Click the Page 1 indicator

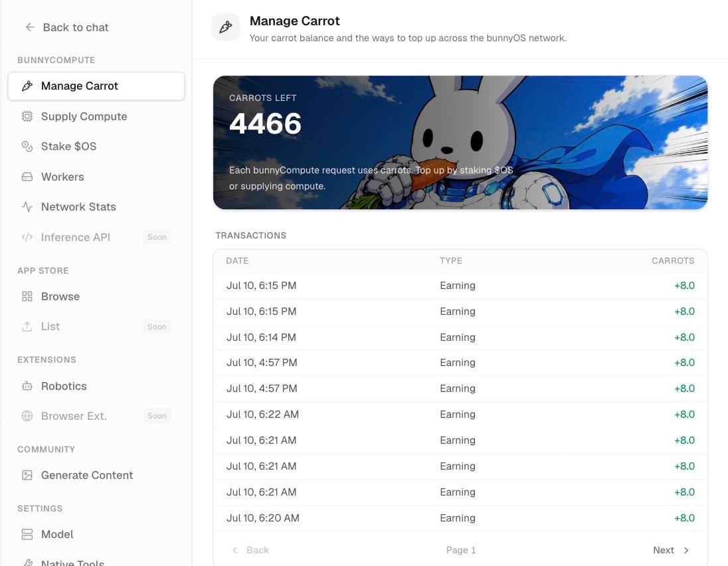[460, 550]
